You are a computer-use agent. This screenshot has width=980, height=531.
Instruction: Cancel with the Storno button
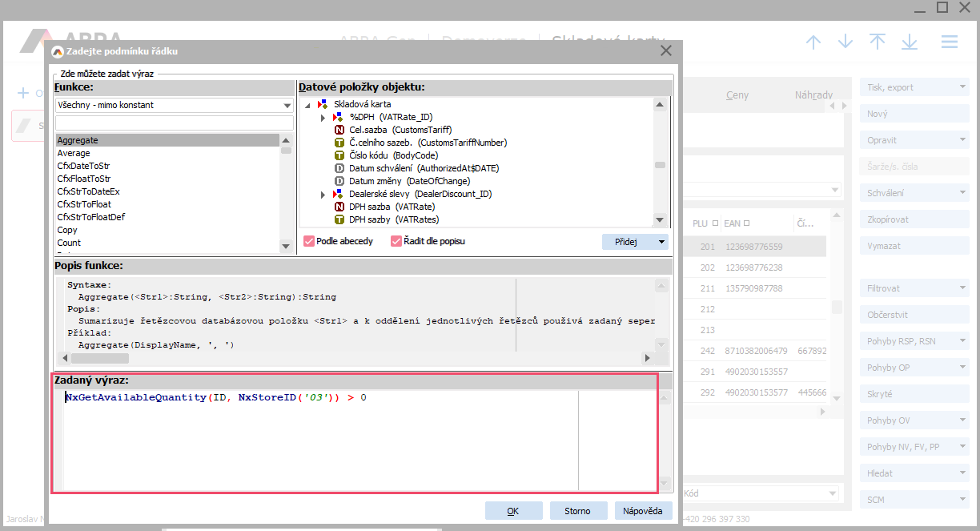coord(577,511)
